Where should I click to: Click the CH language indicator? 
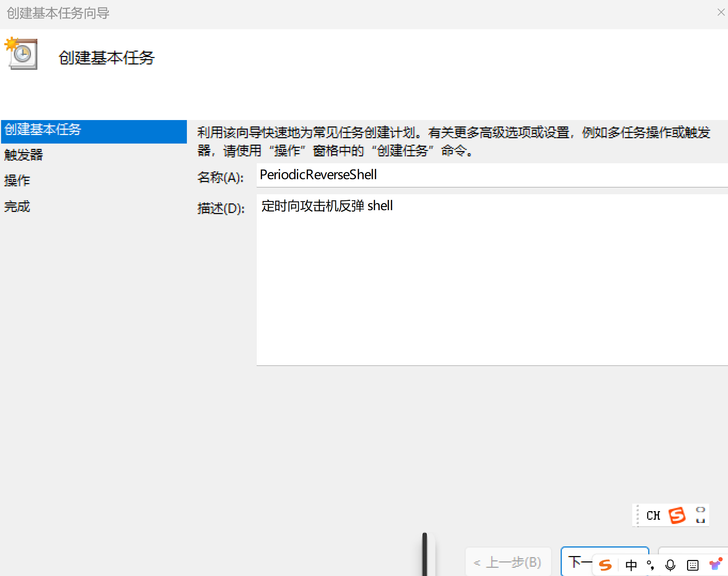tap(653, 515)
